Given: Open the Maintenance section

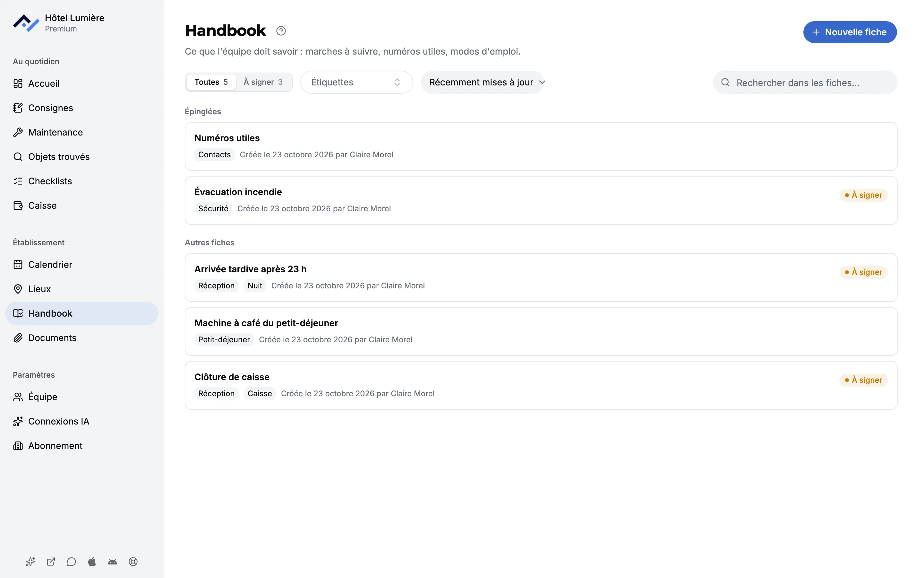Looking at the screenshot, I should [x=82, y=132].
